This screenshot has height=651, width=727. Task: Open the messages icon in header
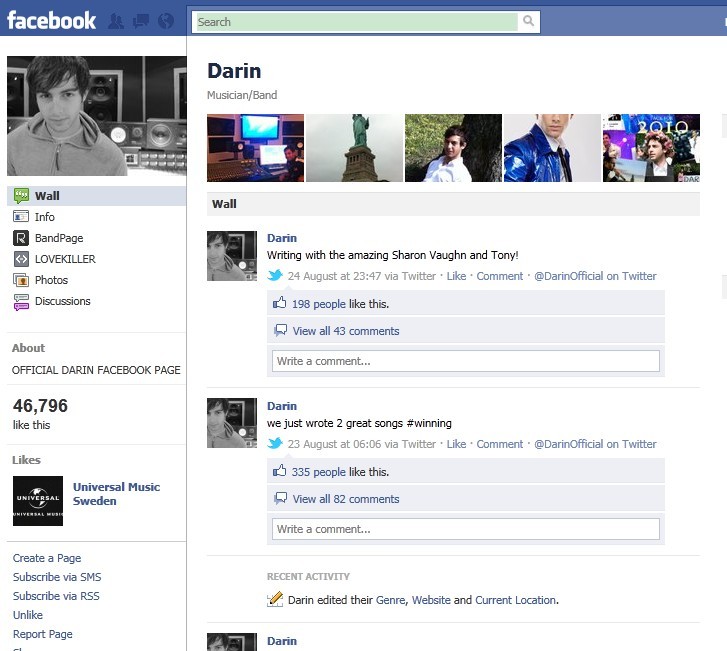pos(141,21)
